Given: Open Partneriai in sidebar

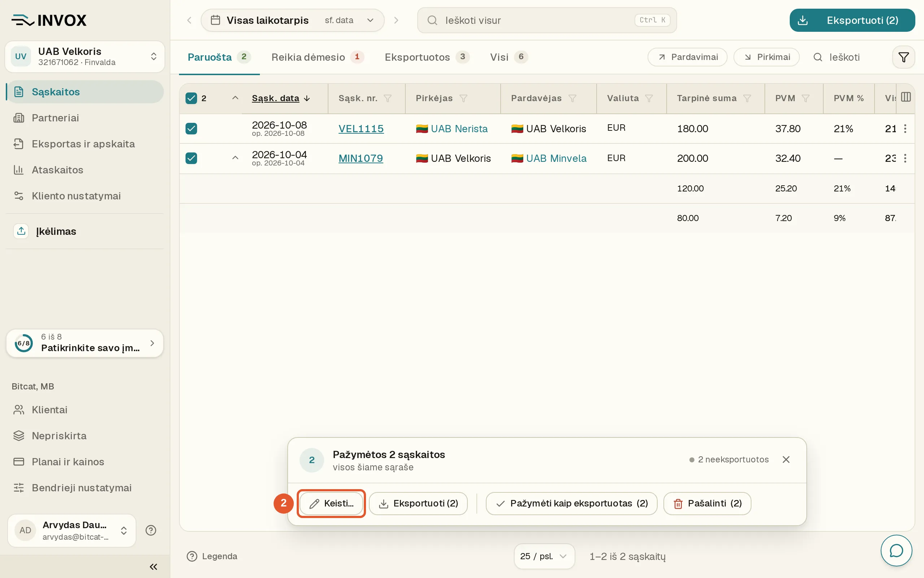Looking at the screenshot, I should 85,118.
